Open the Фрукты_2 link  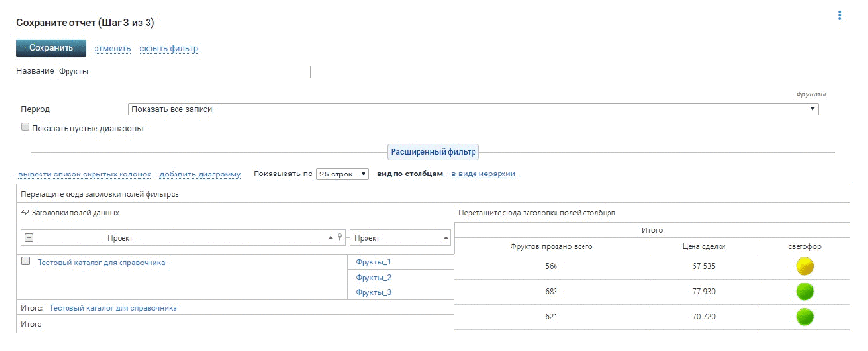[x=373, y=278]
